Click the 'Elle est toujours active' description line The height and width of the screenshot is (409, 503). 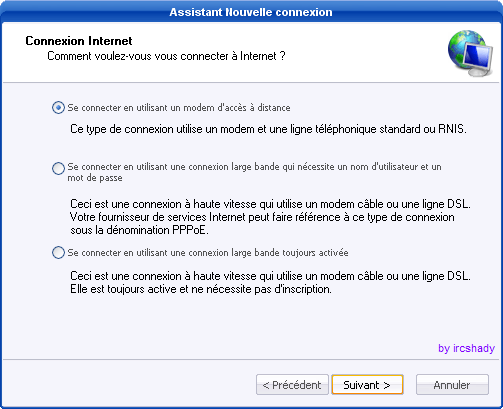(201, 289)
